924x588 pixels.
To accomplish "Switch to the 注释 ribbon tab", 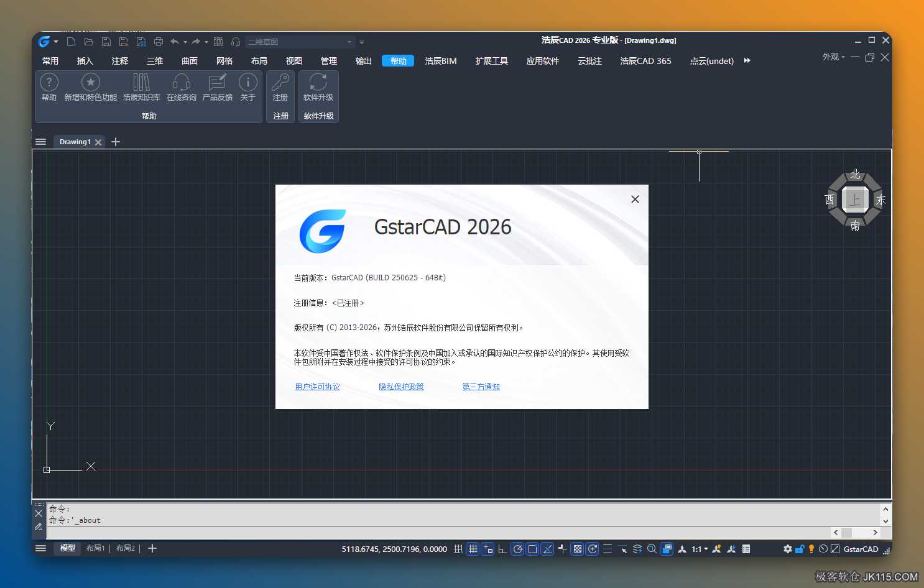I will pos(120,61).
